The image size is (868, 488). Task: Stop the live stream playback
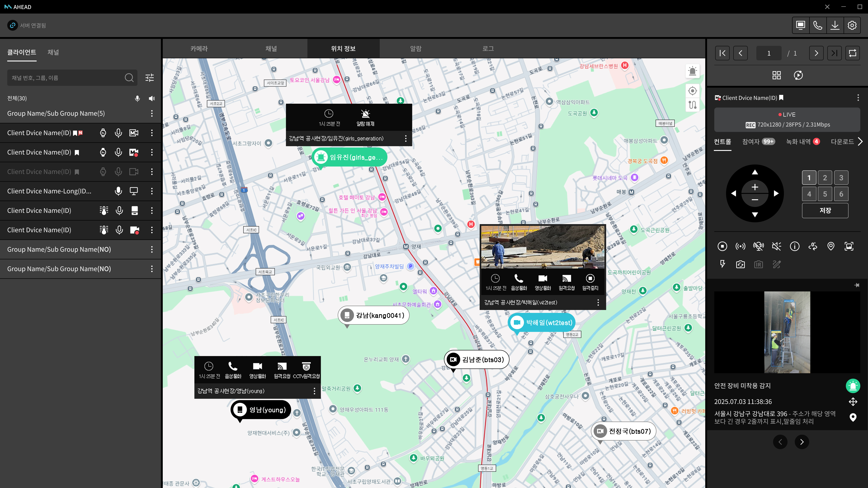tap(722, 246)
